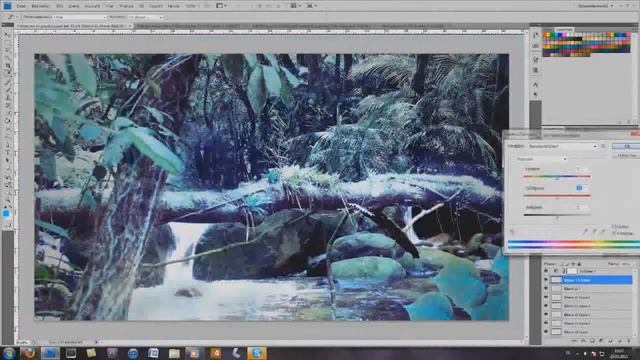Switch to the second document tab

click(x=189, y=26)
